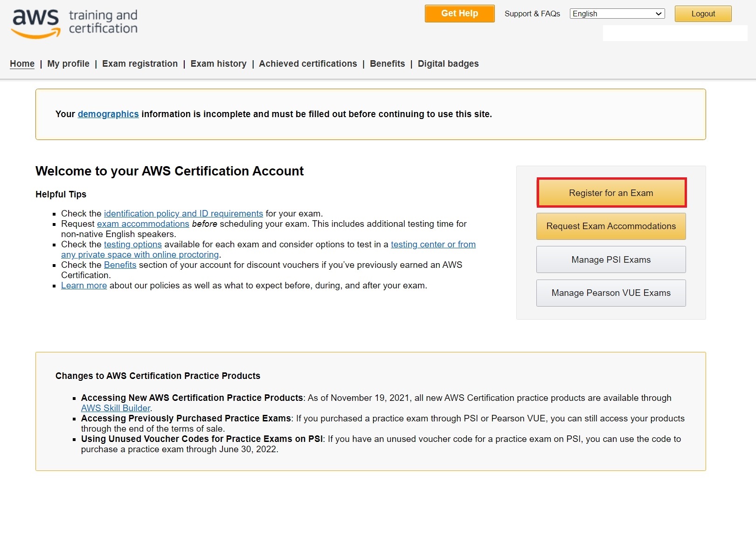Select Using Unused Voucher Codes text
Screen dimensions: 756x546
202,439
